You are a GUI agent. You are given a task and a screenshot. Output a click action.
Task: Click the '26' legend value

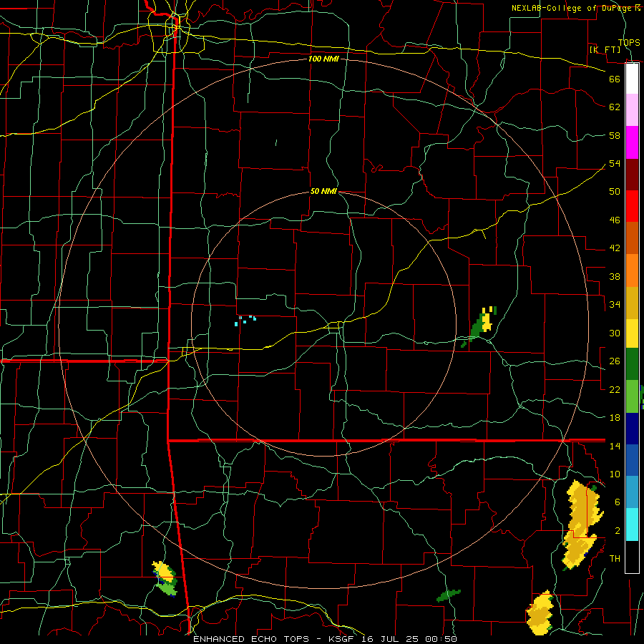click(x=615, y=361)
